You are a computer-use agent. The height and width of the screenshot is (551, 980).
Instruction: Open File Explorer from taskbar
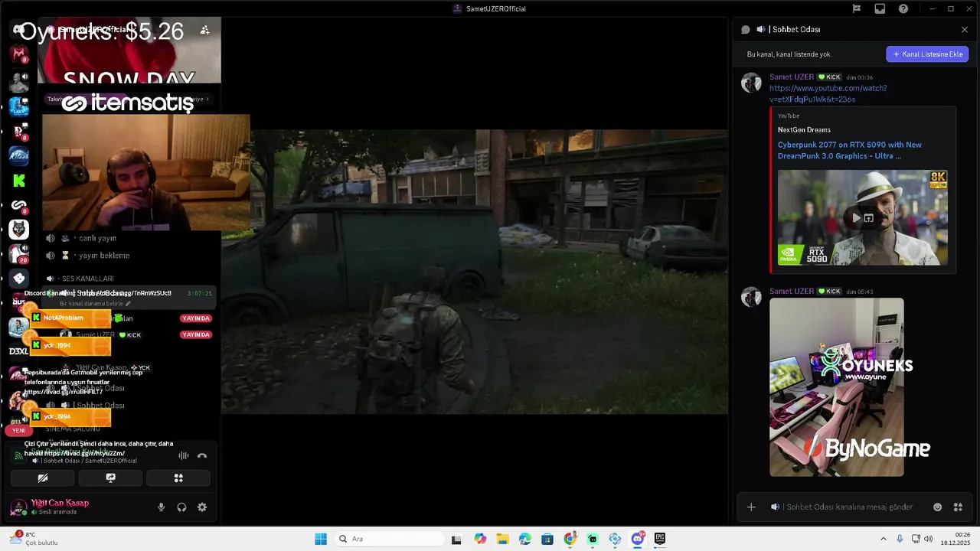[x=502, y=539]
